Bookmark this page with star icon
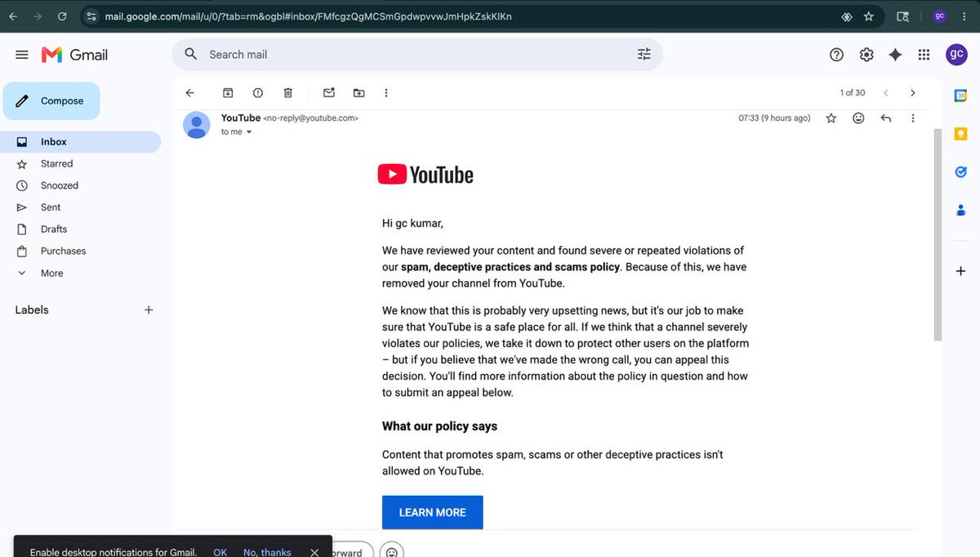 (869, 16)
